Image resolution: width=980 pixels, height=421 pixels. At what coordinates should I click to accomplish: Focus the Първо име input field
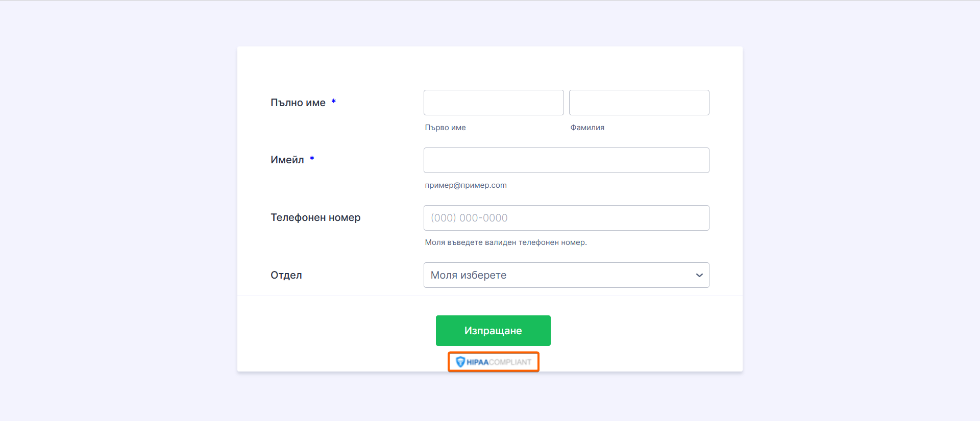coord(494,103)
